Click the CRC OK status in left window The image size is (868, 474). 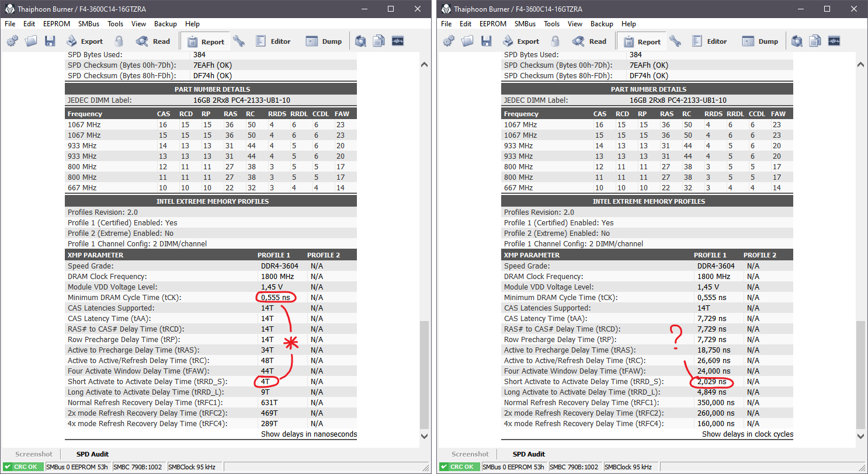[22, 467]
